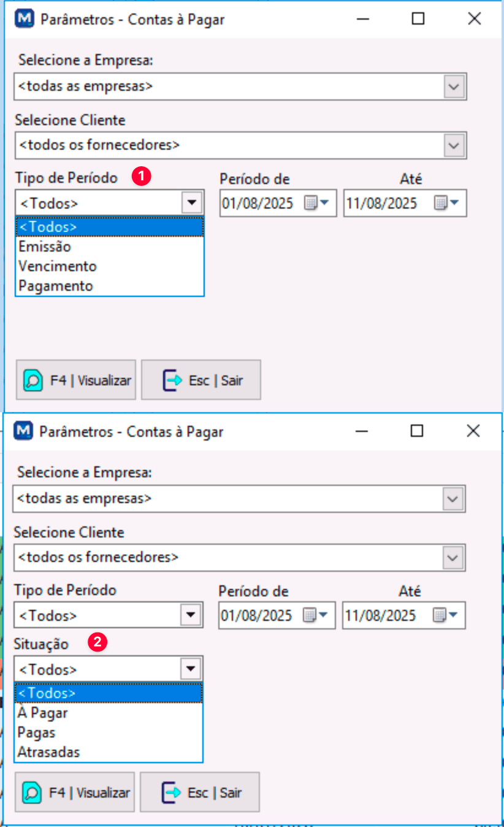This screenshot has width=504, height=827.
Task: Open calendar picker for top Até date
Action: 446,203
